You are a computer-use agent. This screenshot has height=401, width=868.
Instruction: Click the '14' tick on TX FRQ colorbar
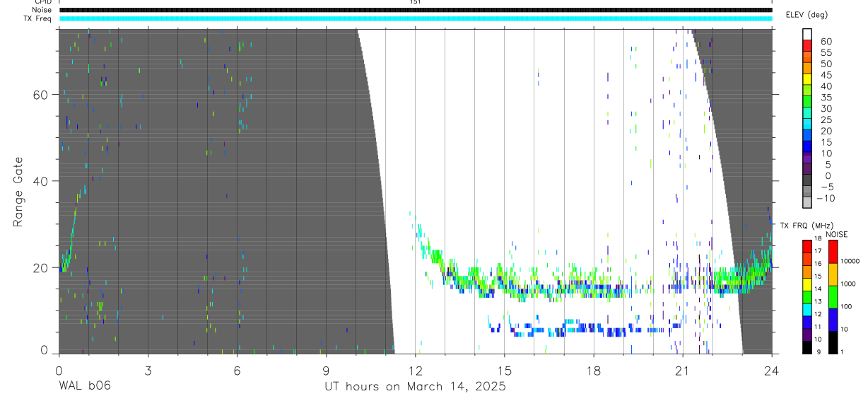819,289
